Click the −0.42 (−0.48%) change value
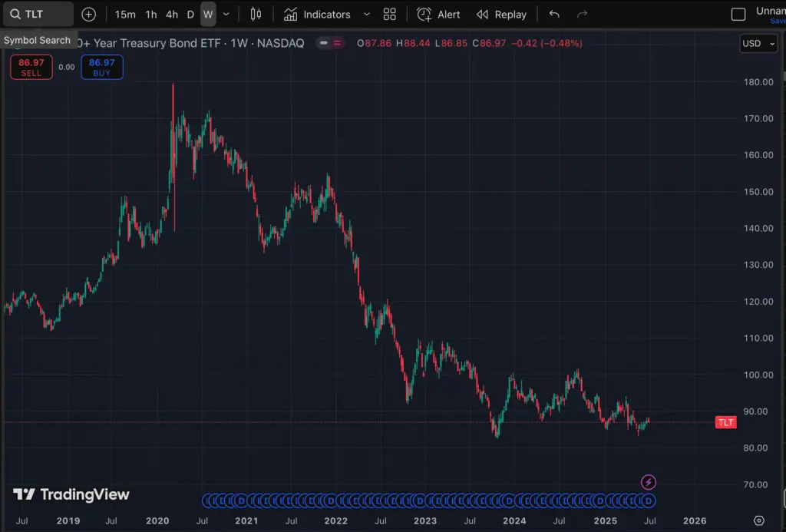Image resolution: width=786 pixels, height=532 pixels. coord(547,43)
